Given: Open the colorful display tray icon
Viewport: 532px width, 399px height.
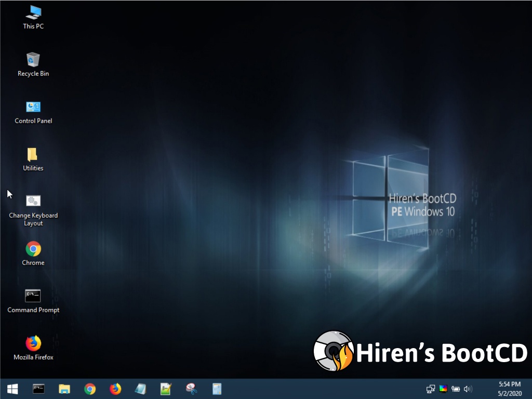Looking at the screenshot, I should [x=443, y=389].
